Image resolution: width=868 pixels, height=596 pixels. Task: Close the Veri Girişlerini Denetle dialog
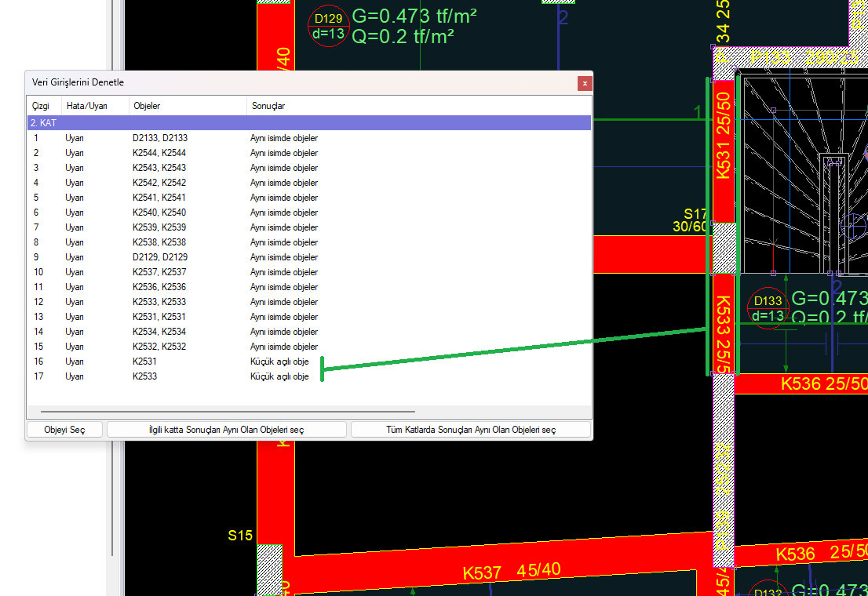(585, 84)
